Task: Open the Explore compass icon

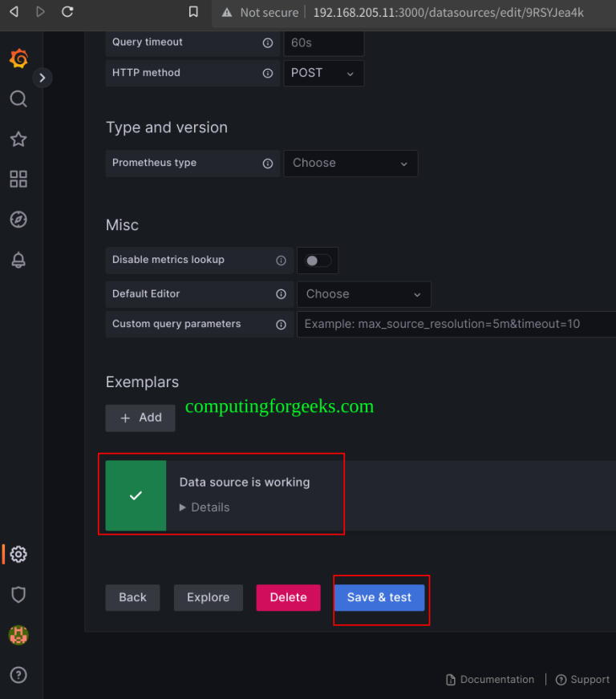Action: [18, 220]
